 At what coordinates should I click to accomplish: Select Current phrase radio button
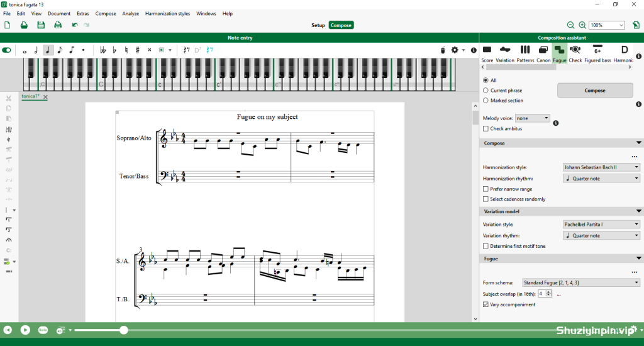coord(486,91)
